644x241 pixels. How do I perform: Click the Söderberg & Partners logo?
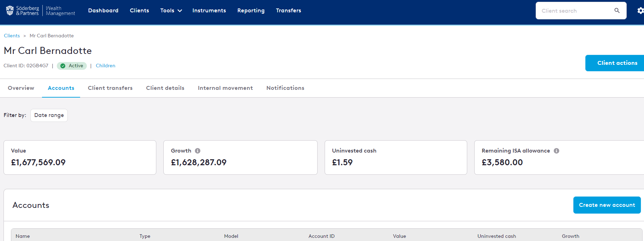41,11
